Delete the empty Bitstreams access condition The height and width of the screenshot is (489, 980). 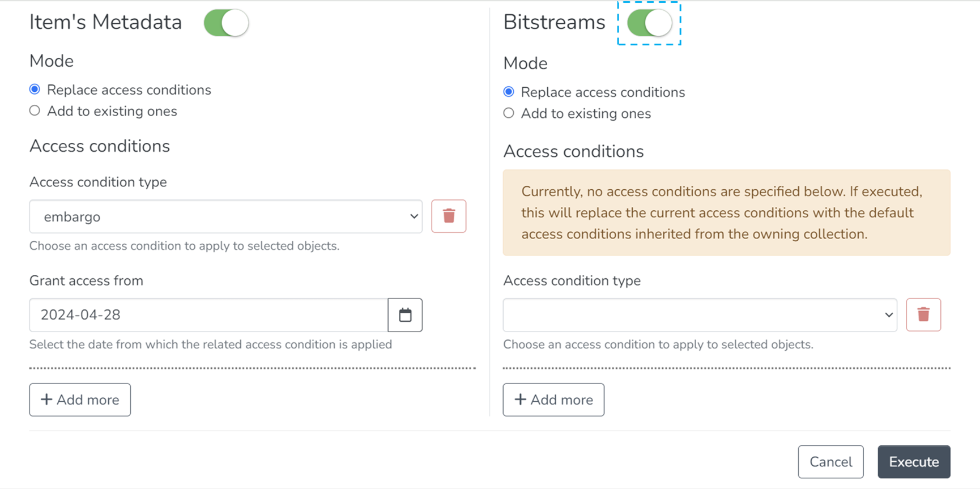(923, 314)
